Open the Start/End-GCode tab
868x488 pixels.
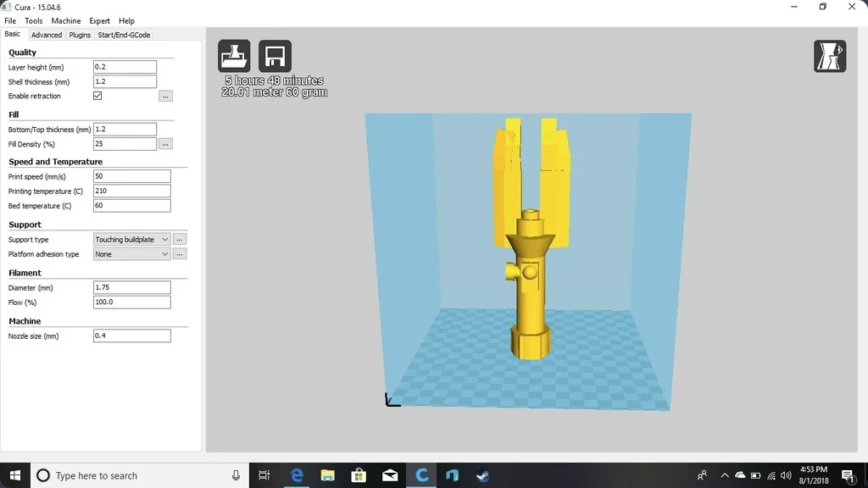coord(124,35)
